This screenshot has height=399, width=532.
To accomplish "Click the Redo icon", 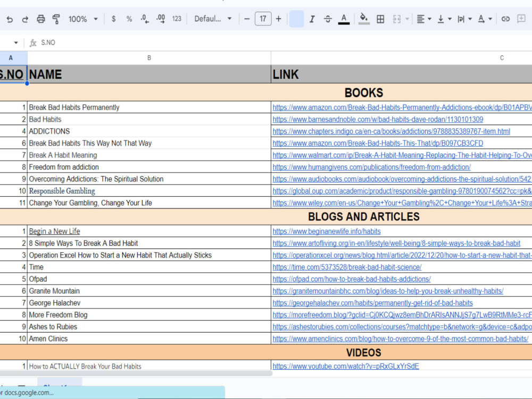I will [x=25, y=19].
